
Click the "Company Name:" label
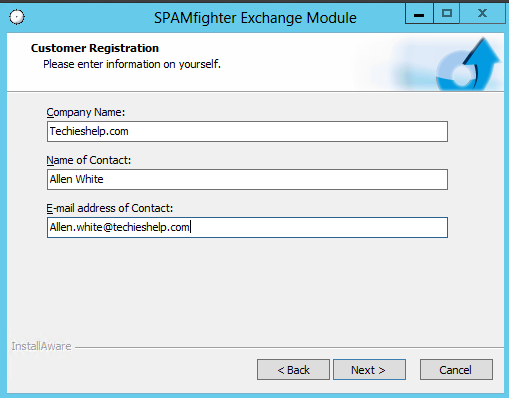pyautogui.click(x=86, y=112)
